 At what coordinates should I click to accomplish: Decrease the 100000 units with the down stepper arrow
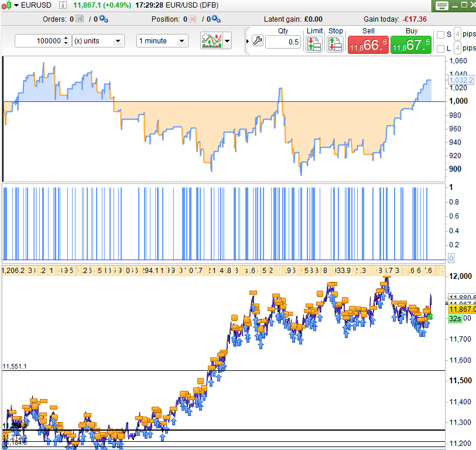(66, 43)
